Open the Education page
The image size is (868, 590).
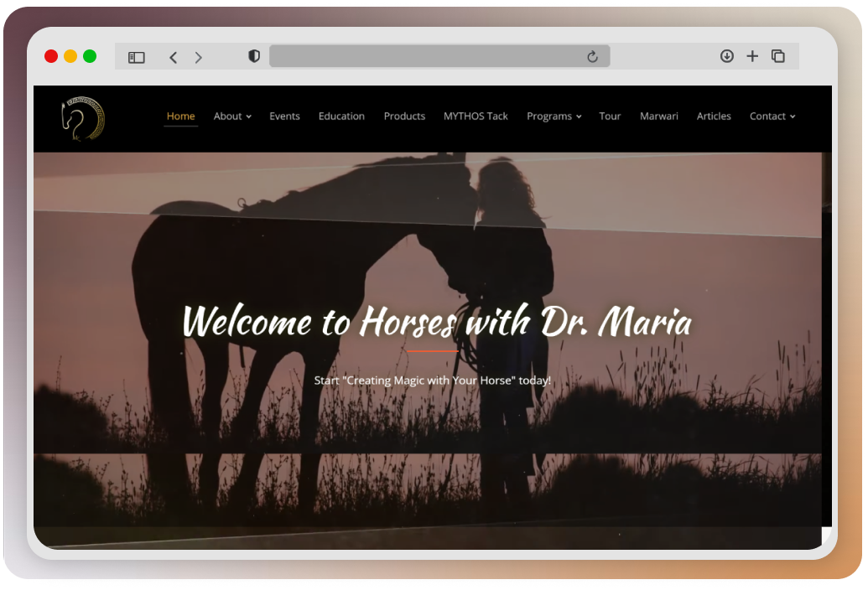[341, 116]
